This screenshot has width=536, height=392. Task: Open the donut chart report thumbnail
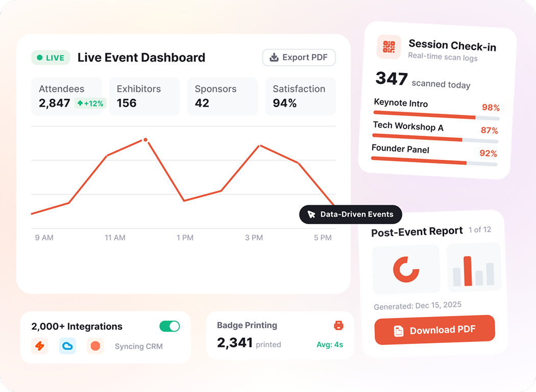pyautogui.click(x=406, y=269)
